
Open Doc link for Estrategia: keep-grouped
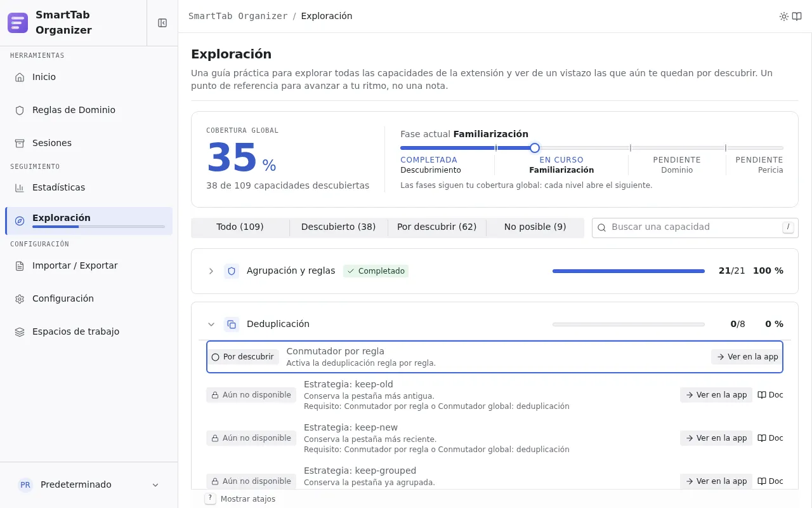point(771,481)
